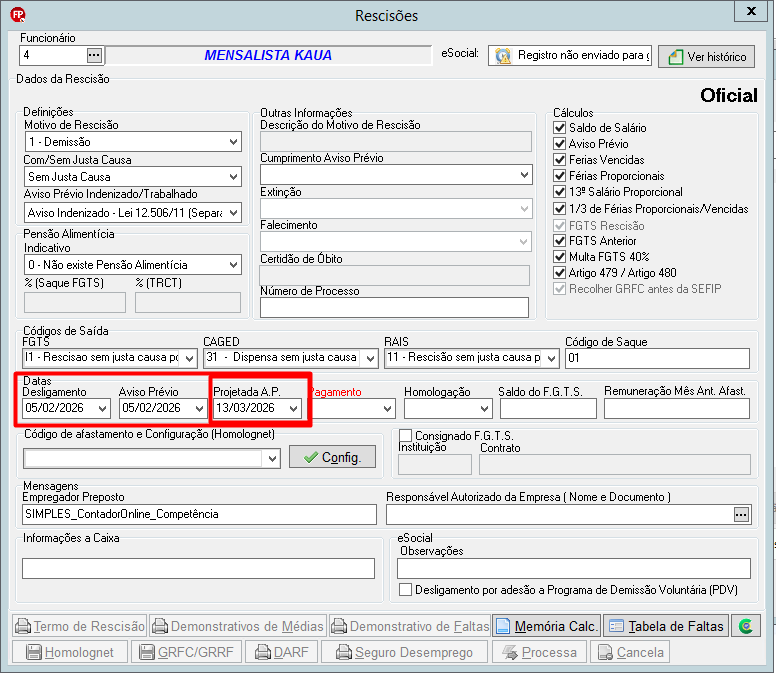The image size is (776, 673).
Task: Click the Responsável Autorizado da Empresa field
Action: tap(560, 515)
